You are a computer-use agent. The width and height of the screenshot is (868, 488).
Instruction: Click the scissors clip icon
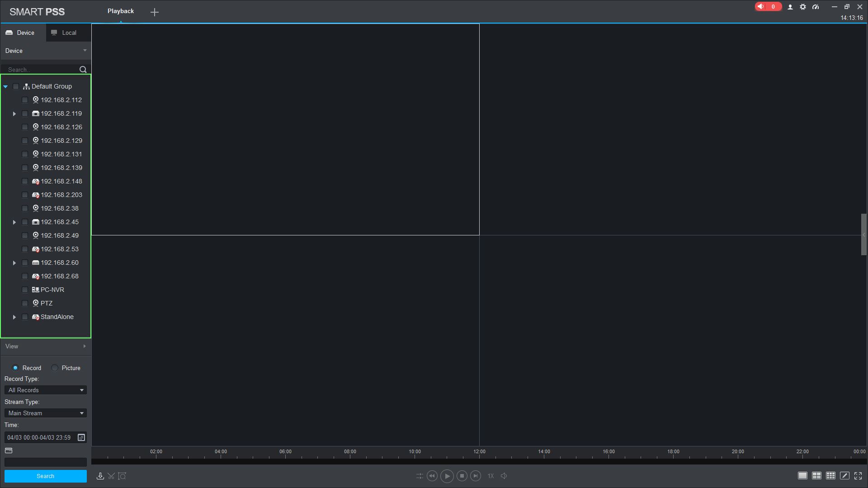tap(111, 476)
